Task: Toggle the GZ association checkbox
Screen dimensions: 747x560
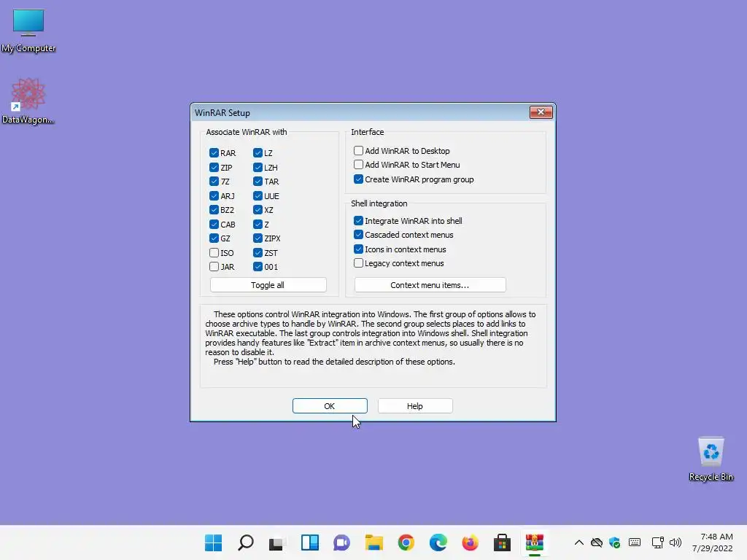Action: (214, 238)
